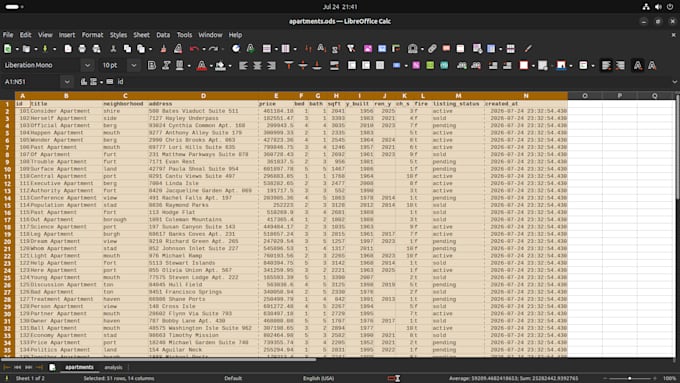Toggle Align Right

pyautogui.click(x=271, y=65)
